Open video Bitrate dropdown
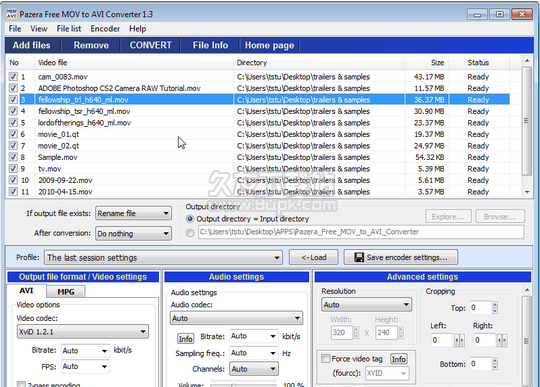The width and height of the screenshot is (540, 387). (x=85, y=351)
